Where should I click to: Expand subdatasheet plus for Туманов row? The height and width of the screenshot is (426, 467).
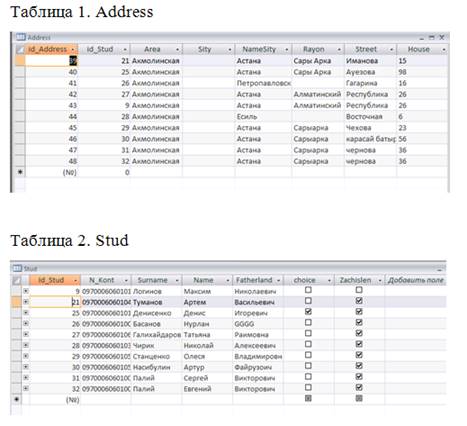click(26, 302)
